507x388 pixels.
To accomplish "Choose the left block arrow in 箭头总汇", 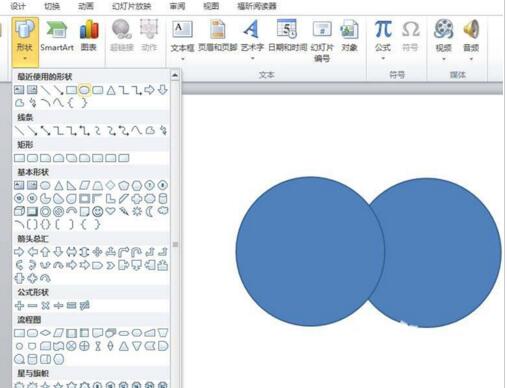I will [32, 252].
